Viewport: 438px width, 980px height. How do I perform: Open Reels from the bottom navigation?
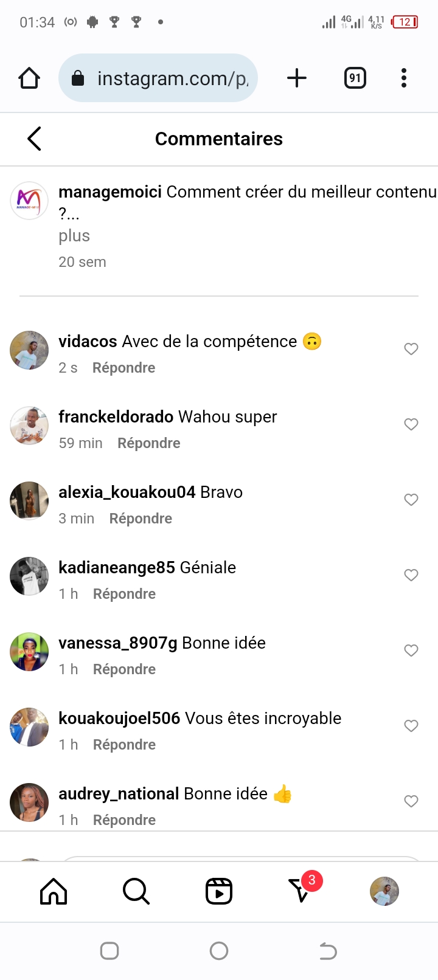(219, 891)
